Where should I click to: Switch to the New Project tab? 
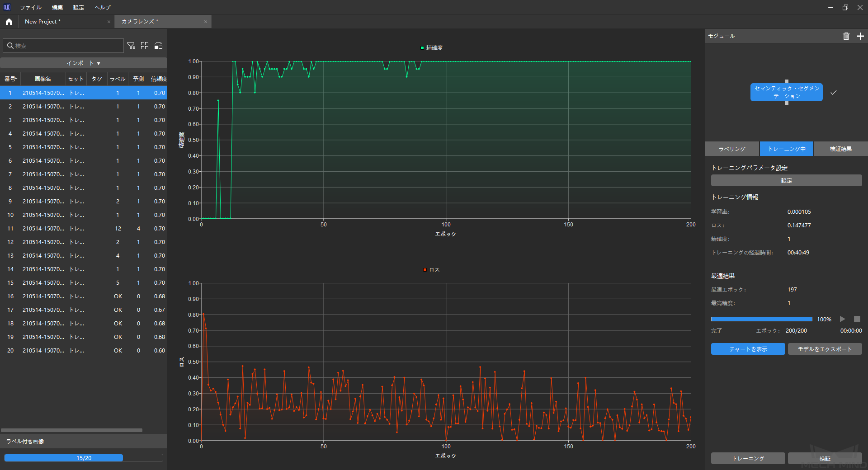point(66,22)
